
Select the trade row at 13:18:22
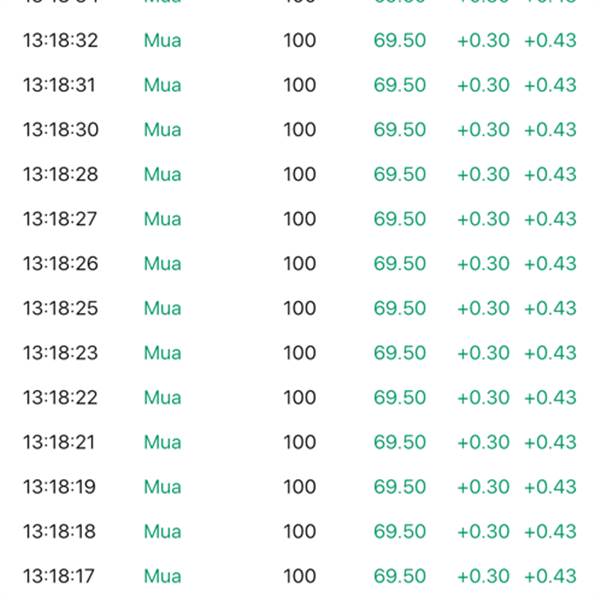click(300, 398)
